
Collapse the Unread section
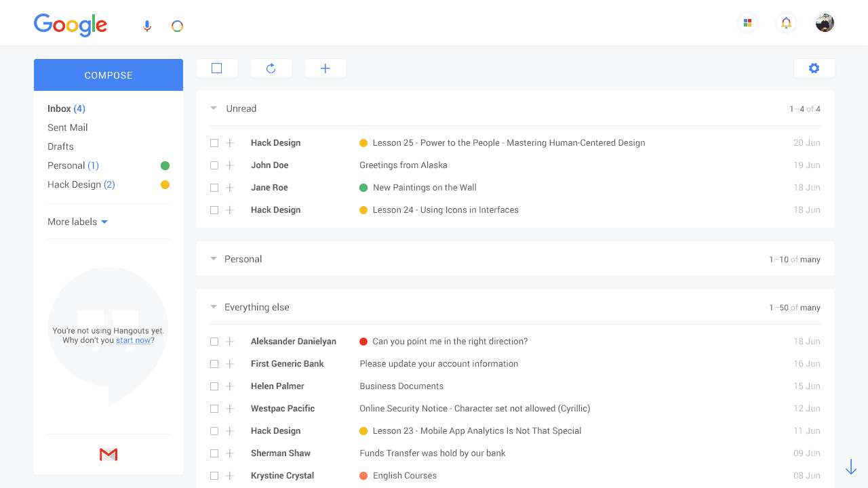(x=213, y=108)
